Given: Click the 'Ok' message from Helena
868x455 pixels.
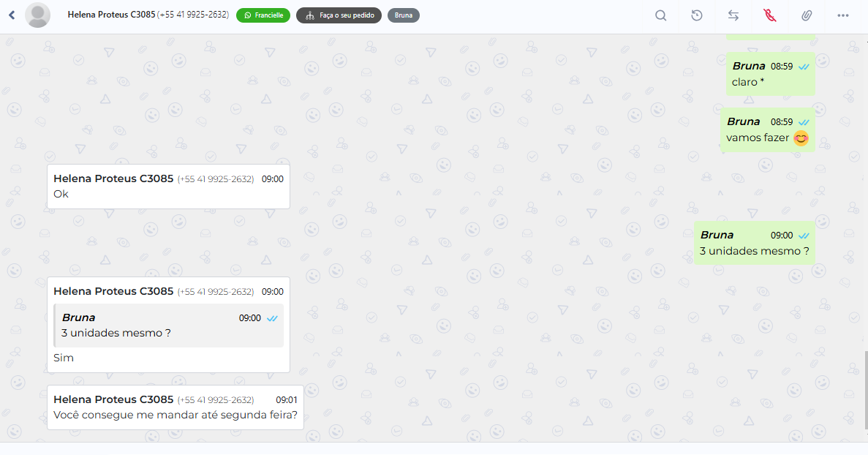Looking at the screenshot, I should click(x=168, y=187).
